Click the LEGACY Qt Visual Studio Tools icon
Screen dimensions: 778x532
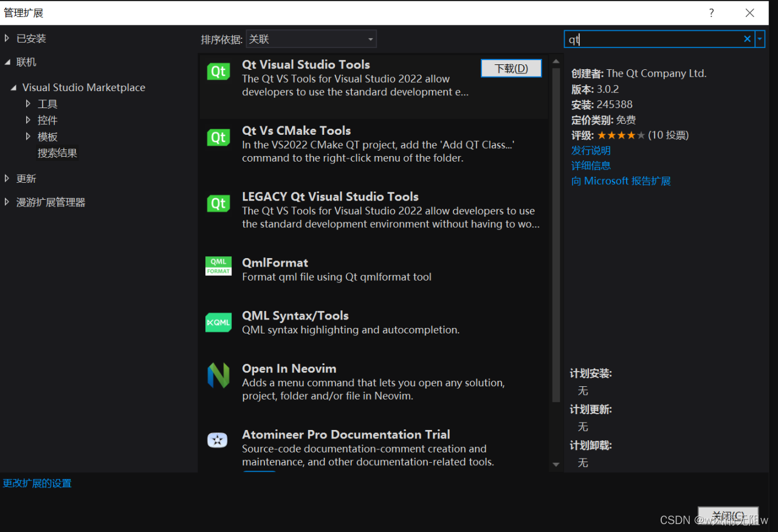(218, 203)
